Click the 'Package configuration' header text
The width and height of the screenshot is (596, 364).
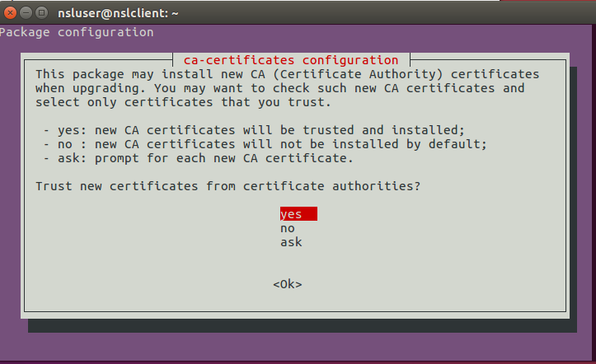tap(77, 32)
